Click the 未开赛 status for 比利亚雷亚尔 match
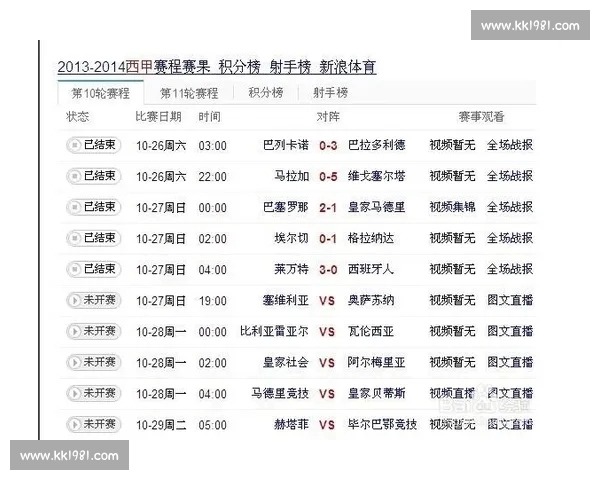Viewport: 600px width, 480px height. 93,331
